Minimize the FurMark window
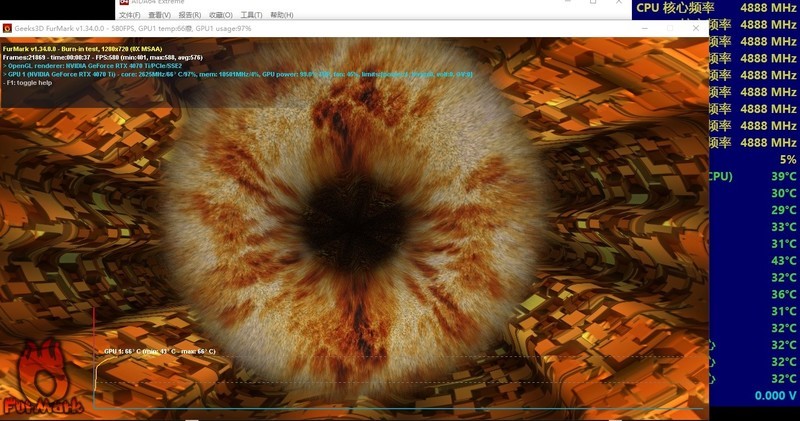The width and height of the screenshot is (800, 421). [645, 29]
